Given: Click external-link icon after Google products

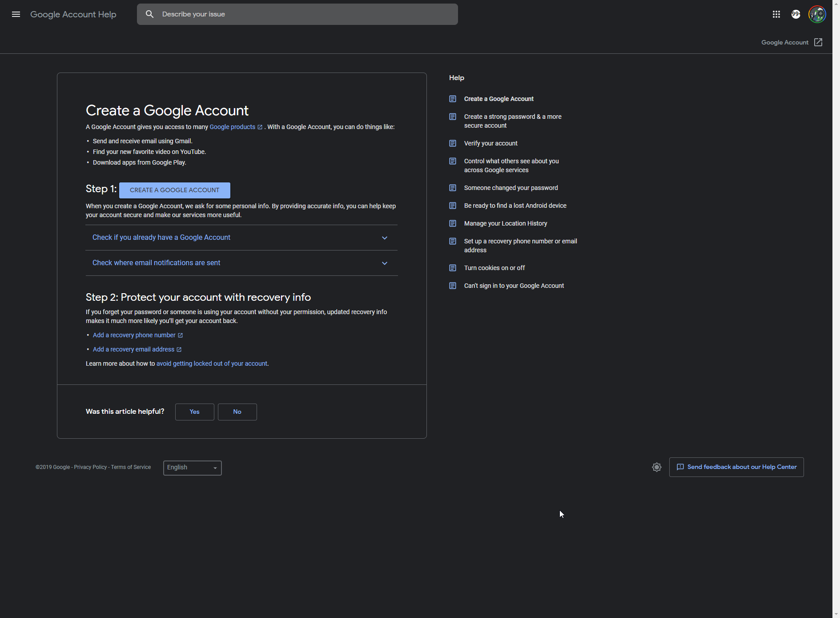Looking at the screenshot, I should coord(260,127).
